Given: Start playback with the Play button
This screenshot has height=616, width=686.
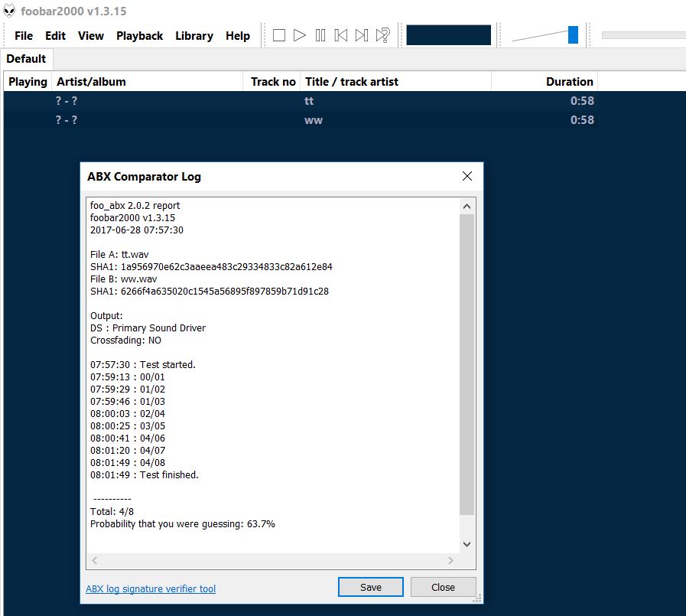Looking at the screenshot, I should coord(300,35).
